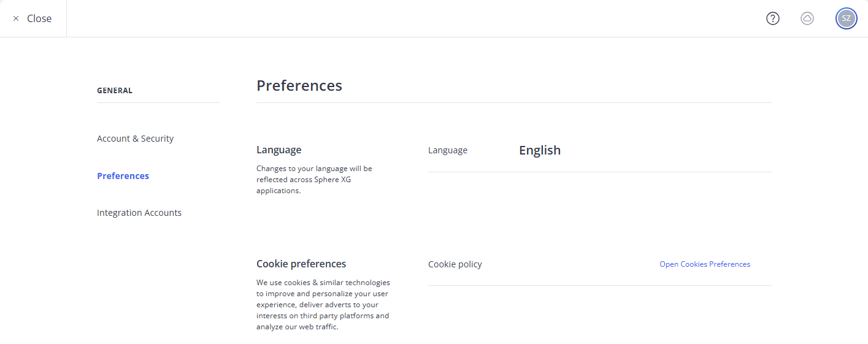Image resolution: width=868 pixels, height=344 pixels.
Task: Click the X icon beside Close
Action: pos(16,18)
